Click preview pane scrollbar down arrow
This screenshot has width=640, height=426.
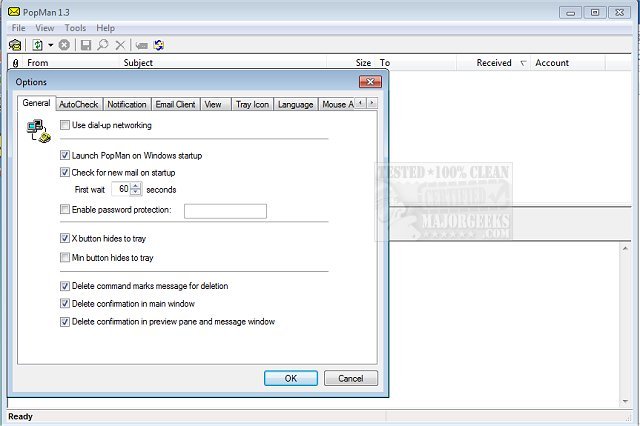(625, 402)
